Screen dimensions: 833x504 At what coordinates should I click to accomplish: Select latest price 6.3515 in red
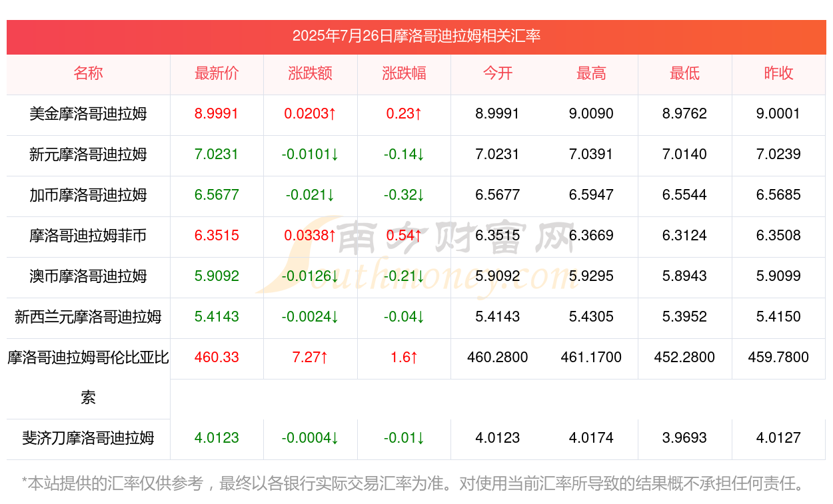pos(217,236)
